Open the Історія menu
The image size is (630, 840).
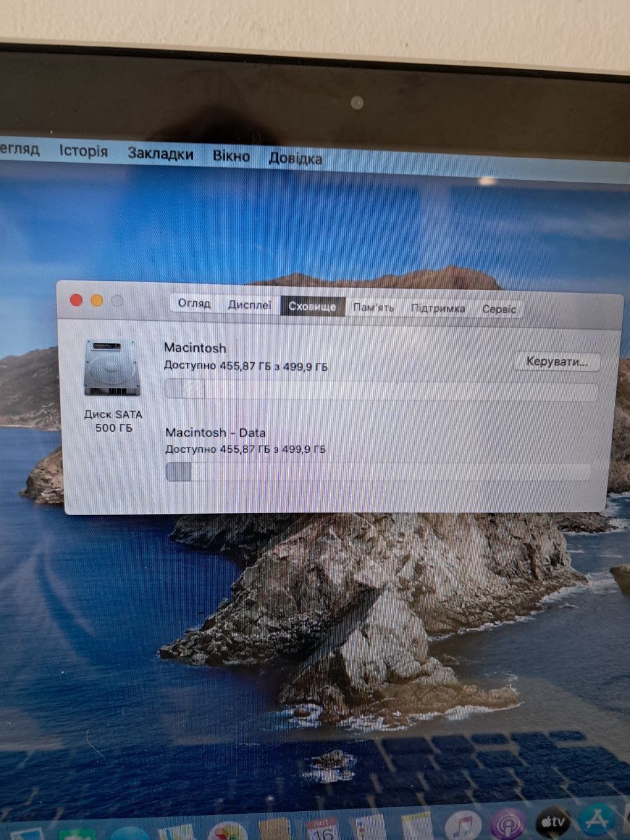(83, 151)
